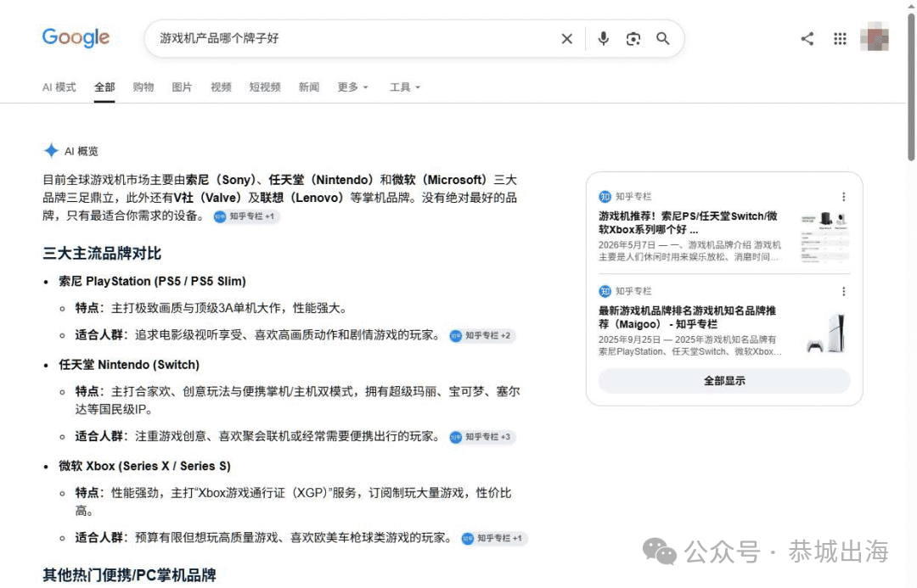This screenshot has width=917, height=588.
Task: Click the 全部显示 button
Action: (x=724, y=380)
